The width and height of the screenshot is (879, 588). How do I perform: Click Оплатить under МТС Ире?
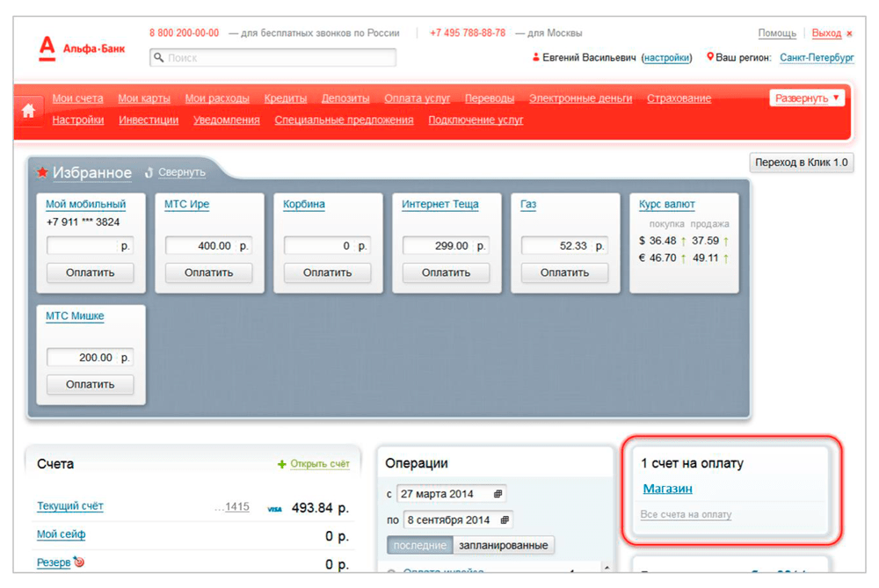pos(208,272)
